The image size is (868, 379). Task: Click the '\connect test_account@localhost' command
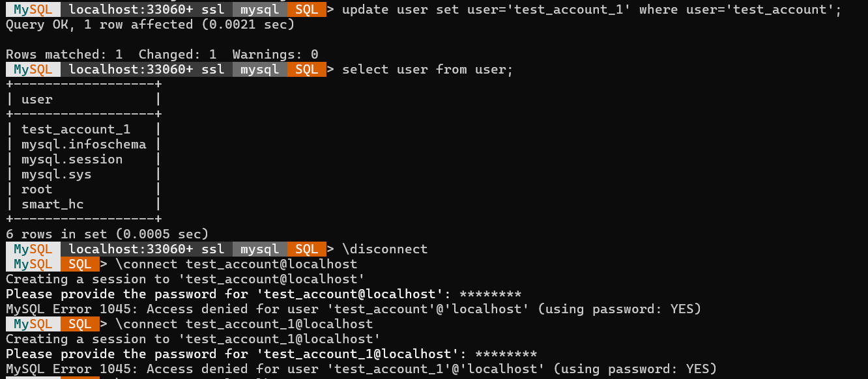point(236,264)
